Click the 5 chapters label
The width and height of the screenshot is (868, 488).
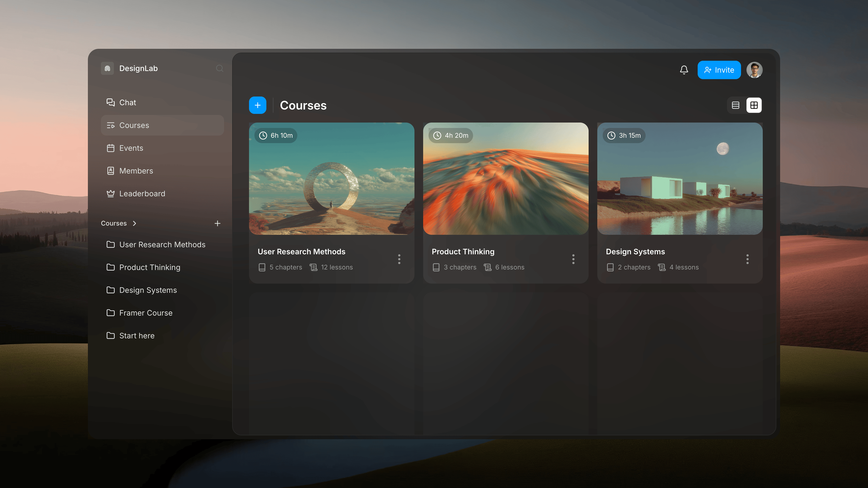pos(280,267)
